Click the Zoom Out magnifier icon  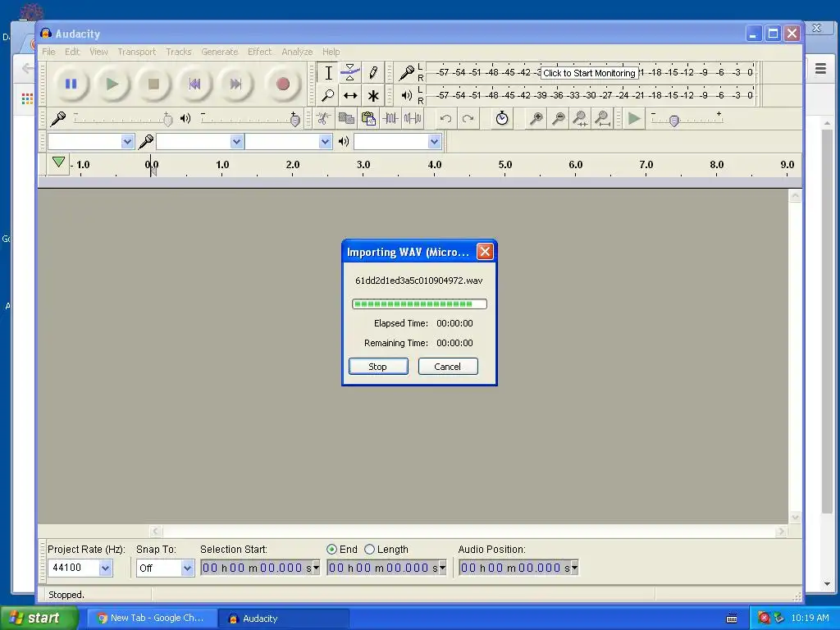point(558,118)
